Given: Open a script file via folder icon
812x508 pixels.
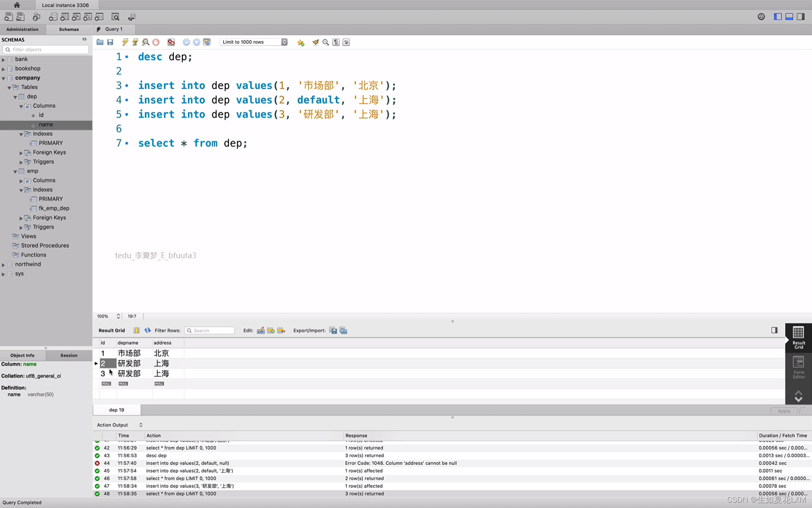Looking at the screenshot, I should pos(100,42).
